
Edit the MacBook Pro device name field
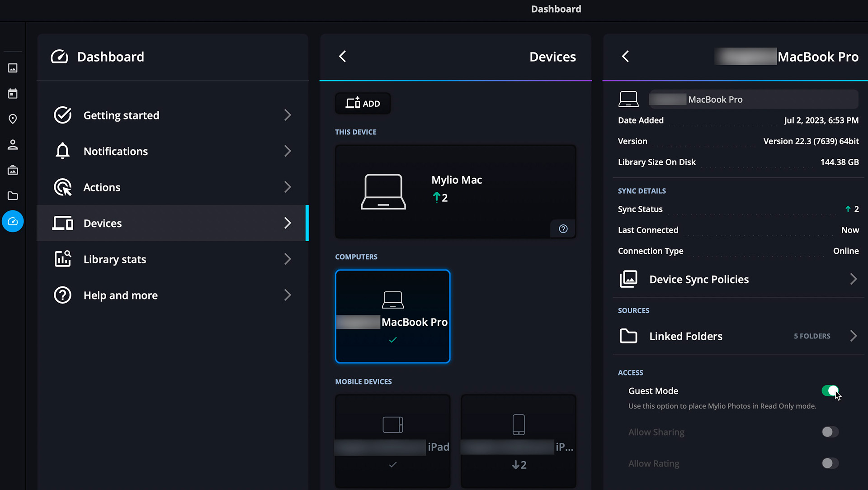(754, 99)
